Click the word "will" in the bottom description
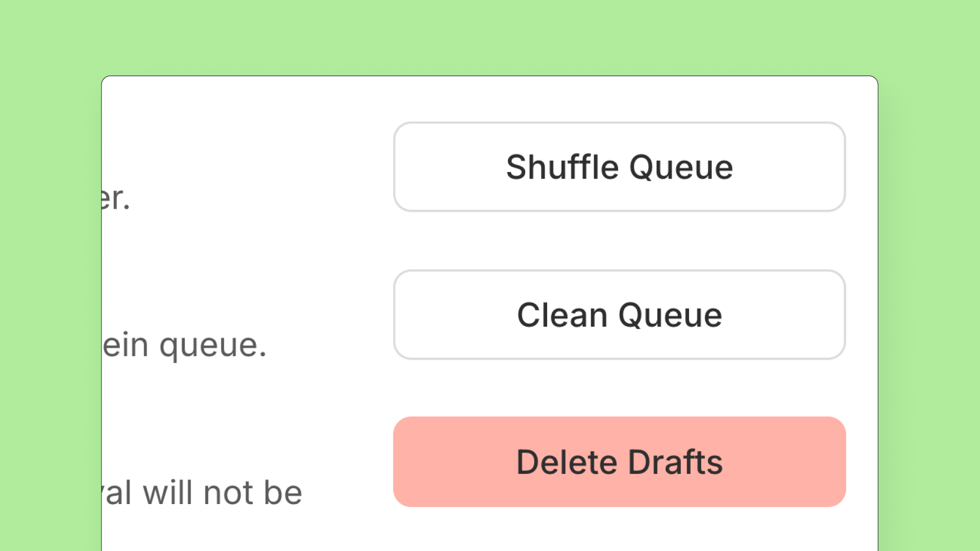Image resolution: width=980 pixels, height=551 pixels. point(167,492)
